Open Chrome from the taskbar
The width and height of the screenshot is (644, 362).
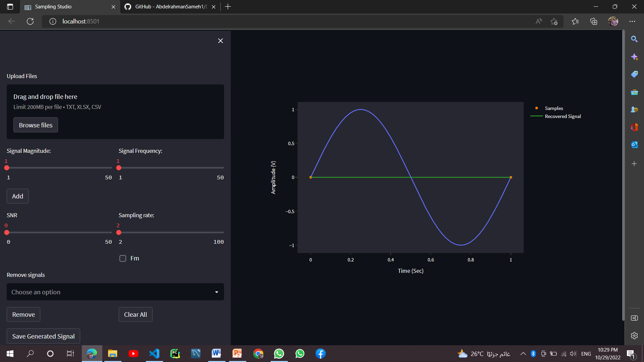(x=258, y=354)
